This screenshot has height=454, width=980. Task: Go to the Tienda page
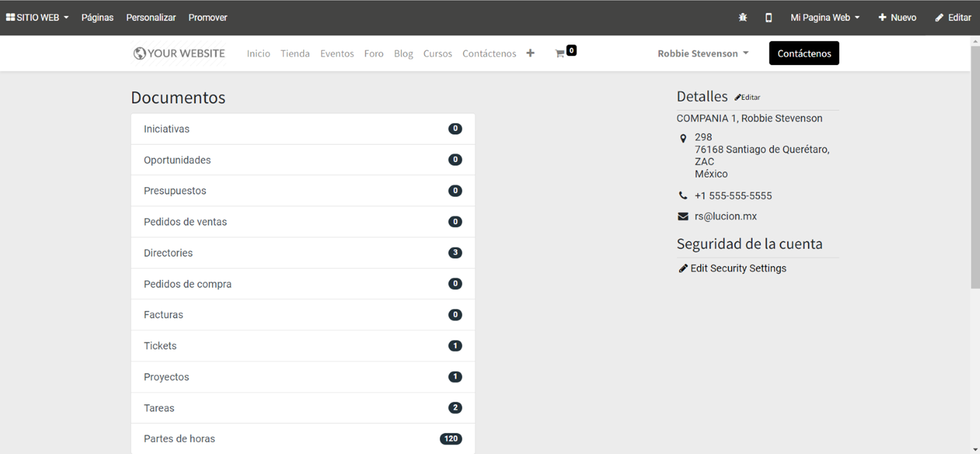(x=295, y=54)
